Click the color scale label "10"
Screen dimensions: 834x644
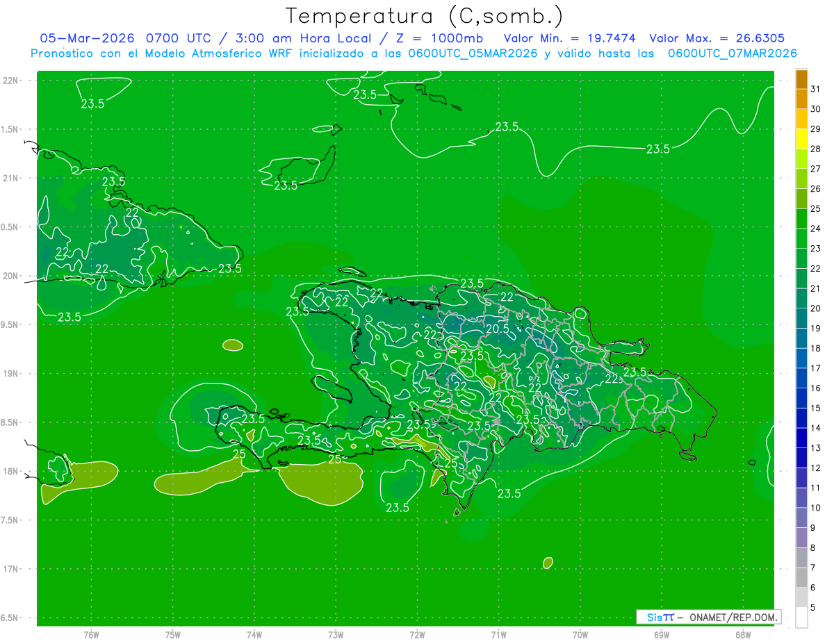pos(816,508)
